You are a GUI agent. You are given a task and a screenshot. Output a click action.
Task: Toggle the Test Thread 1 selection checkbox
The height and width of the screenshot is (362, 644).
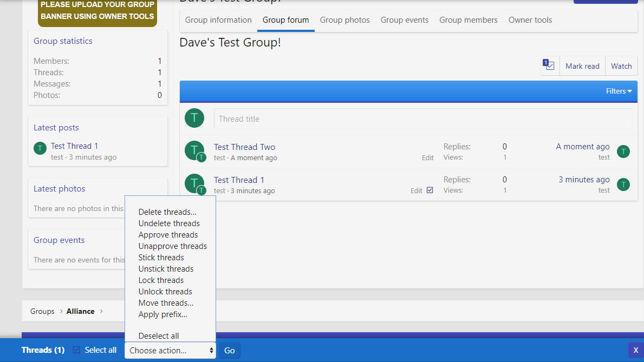coord(430,190)
